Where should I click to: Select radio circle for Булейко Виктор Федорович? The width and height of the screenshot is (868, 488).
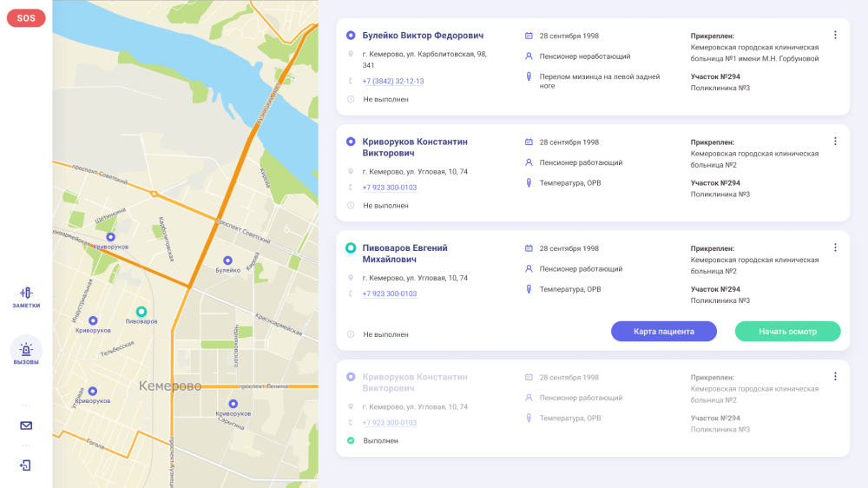pos(351,36)
